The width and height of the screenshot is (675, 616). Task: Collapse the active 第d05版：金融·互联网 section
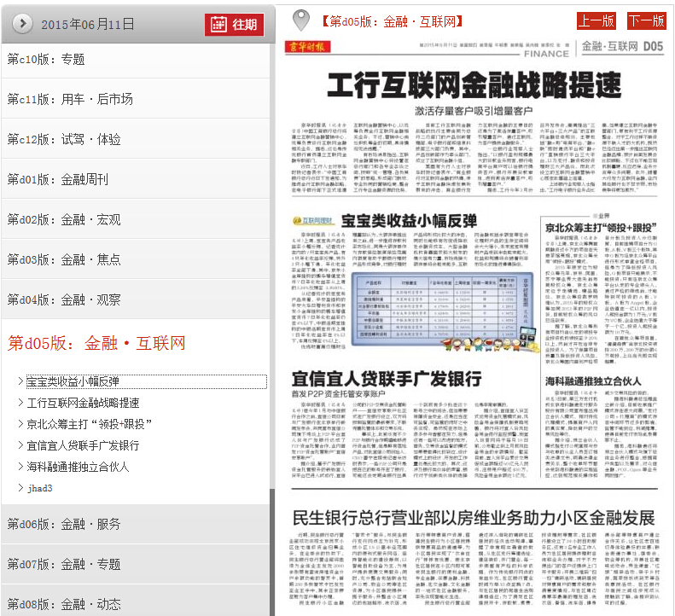pyautogui.click(x=97, y=343)
